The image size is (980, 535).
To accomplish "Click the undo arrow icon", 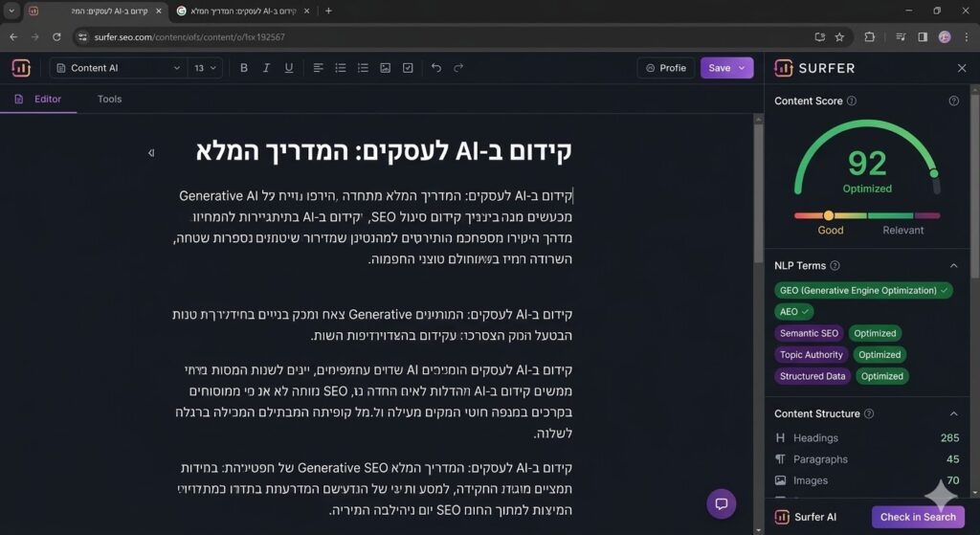I will 436,68.
